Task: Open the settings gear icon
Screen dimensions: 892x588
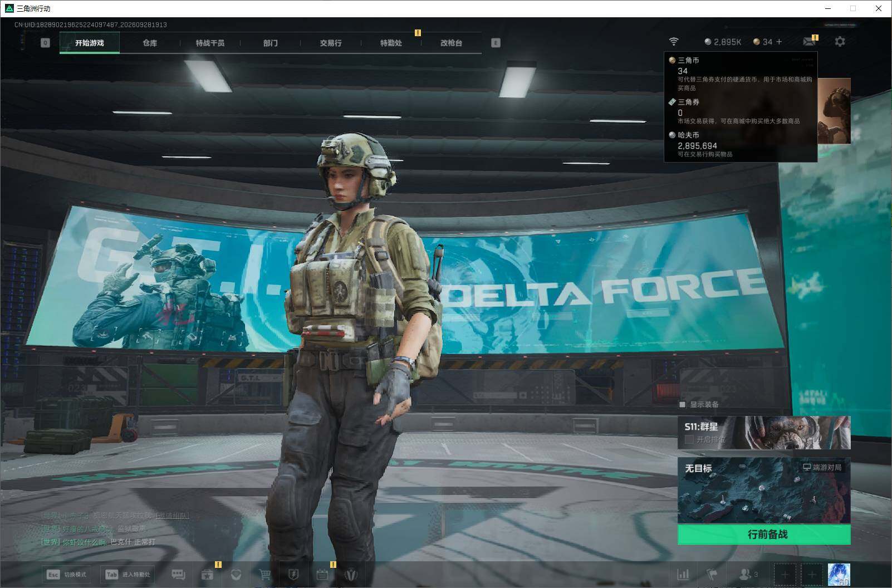Action: click(840, 42)
